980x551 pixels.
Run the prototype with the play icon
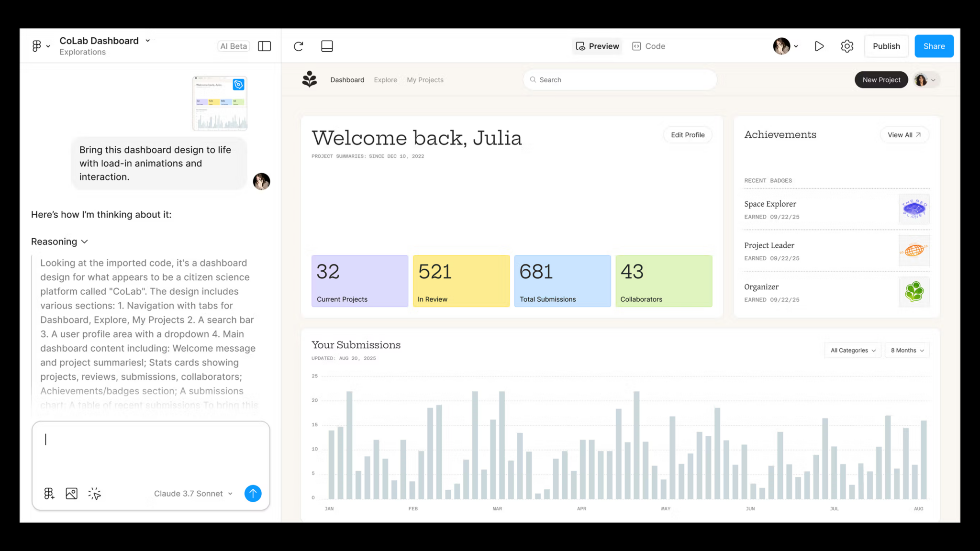819,46
